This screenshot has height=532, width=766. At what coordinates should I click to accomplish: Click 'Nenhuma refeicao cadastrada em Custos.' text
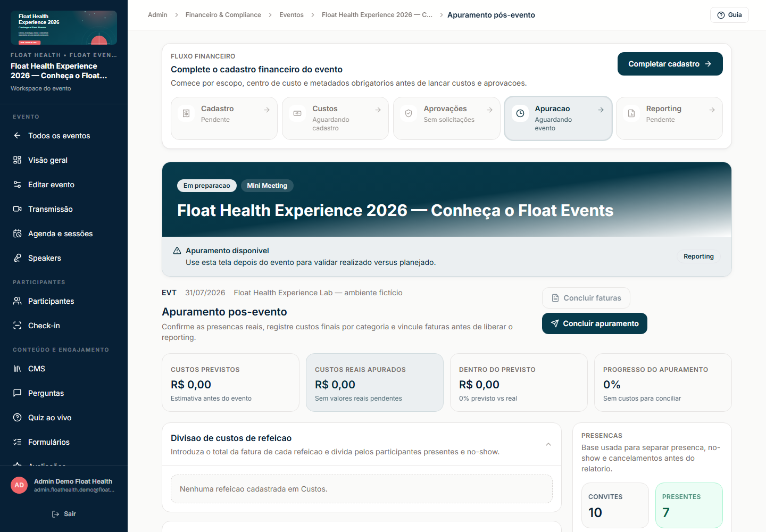click(254, 489)
